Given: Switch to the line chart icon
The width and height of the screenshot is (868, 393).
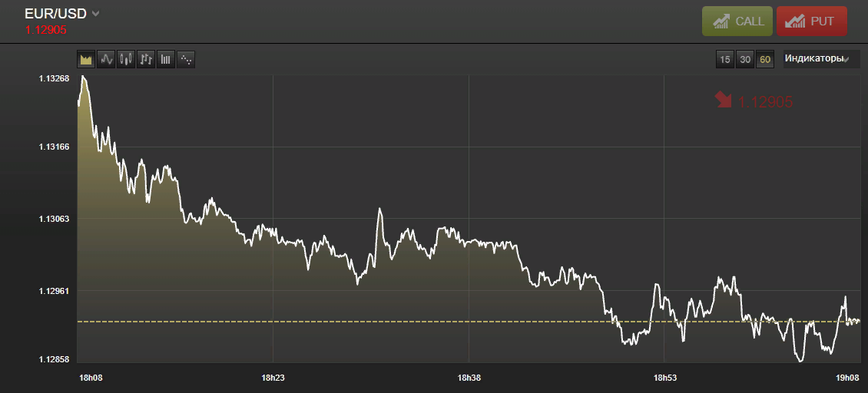Looking at the screenshot, I should coord(106,59).
